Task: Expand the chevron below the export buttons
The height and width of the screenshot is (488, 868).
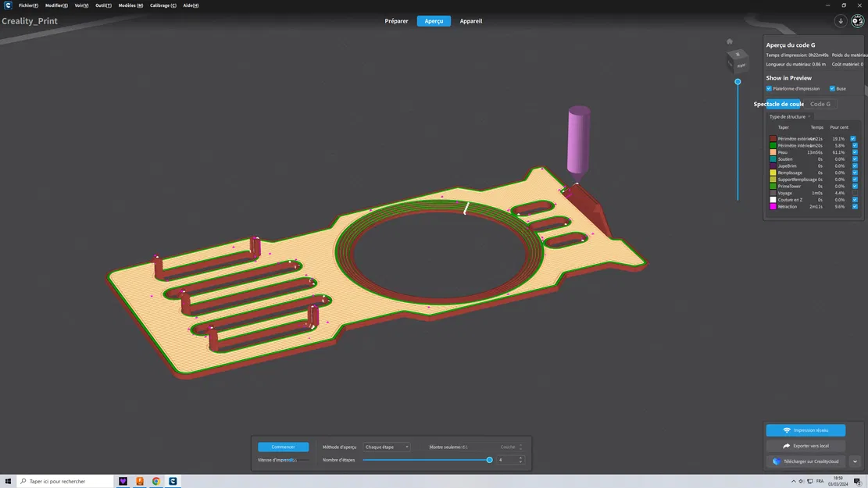Action: [855, 461]
